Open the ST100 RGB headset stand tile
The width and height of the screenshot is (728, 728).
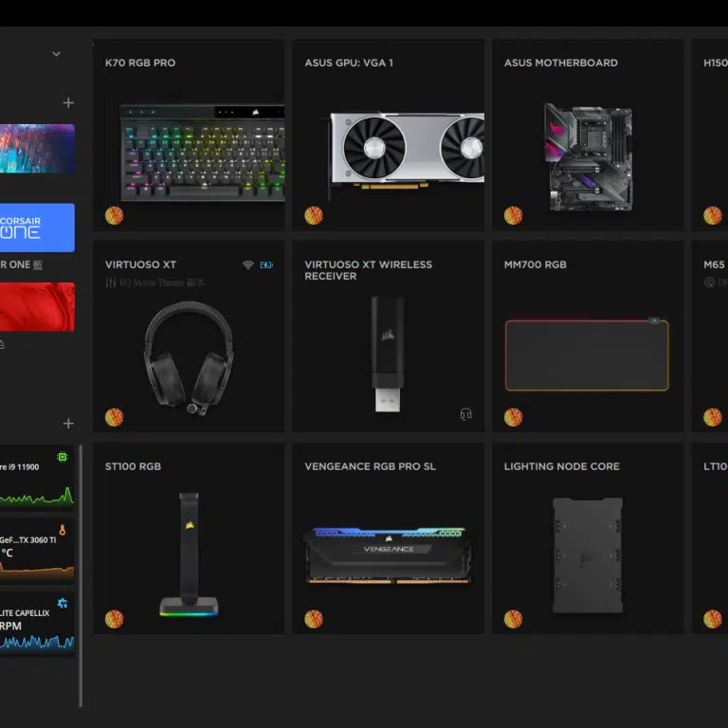[189, 538]
